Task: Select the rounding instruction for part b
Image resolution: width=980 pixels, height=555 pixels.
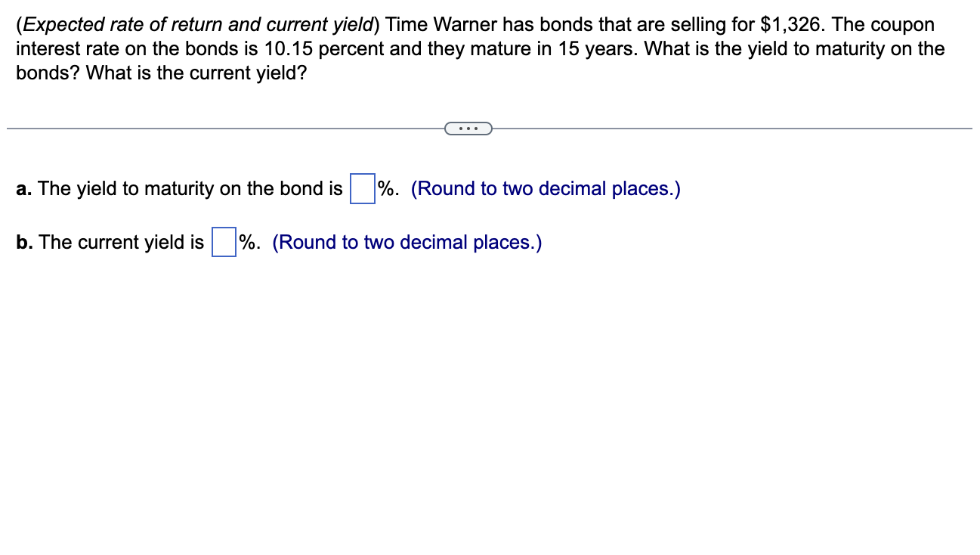Action: [407, 242]
